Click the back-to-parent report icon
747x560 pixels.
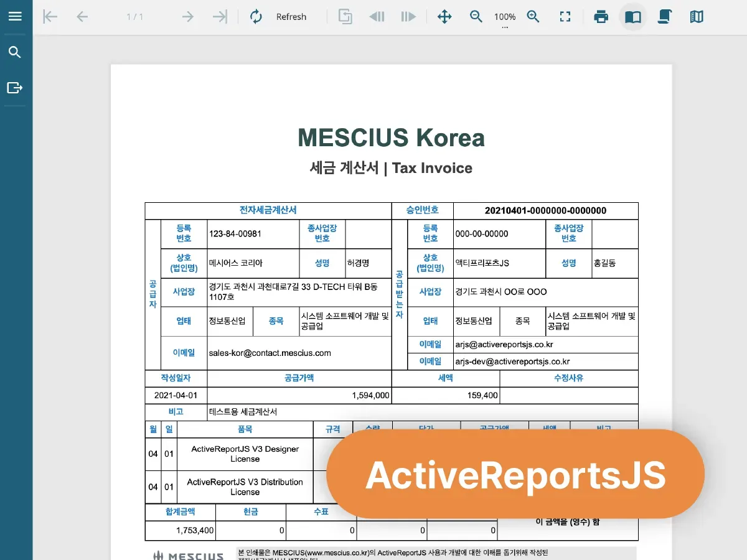tap(345, 17)
